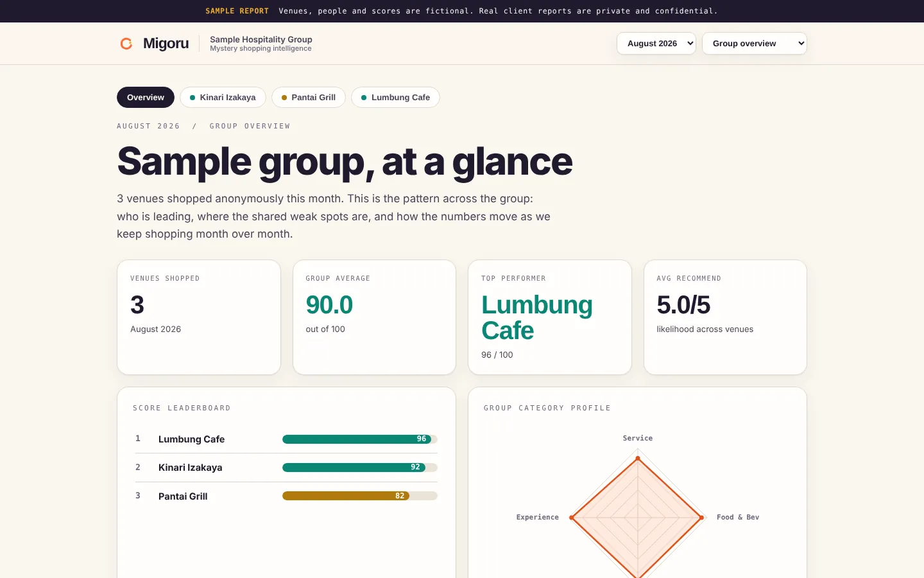Viewport: 924px width, 578px height.
Task: Click the Experience label on radar chart
Action: [x=538, y=517]
